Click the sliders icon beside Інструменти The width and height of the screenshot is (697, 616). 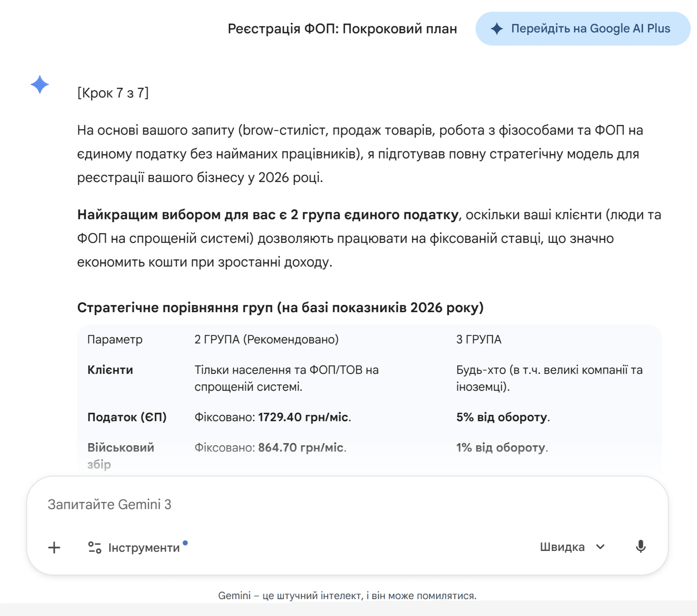(x=95, y=548)
